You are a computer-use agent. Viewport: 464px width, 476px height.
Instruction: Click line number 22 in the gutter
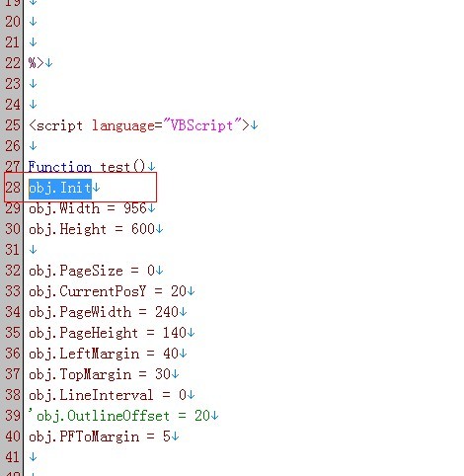click(x=13, y=63)
